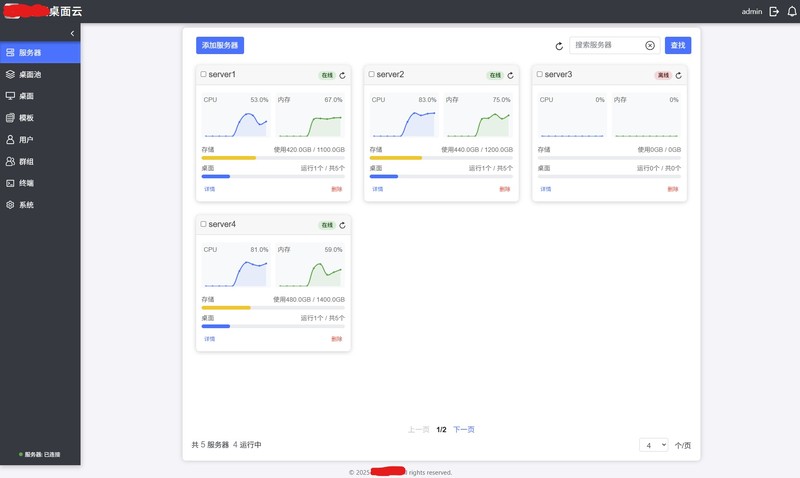Click 删除 to delete server3
This screenshot has height=478, width=800.
click(x=673, y=189)
